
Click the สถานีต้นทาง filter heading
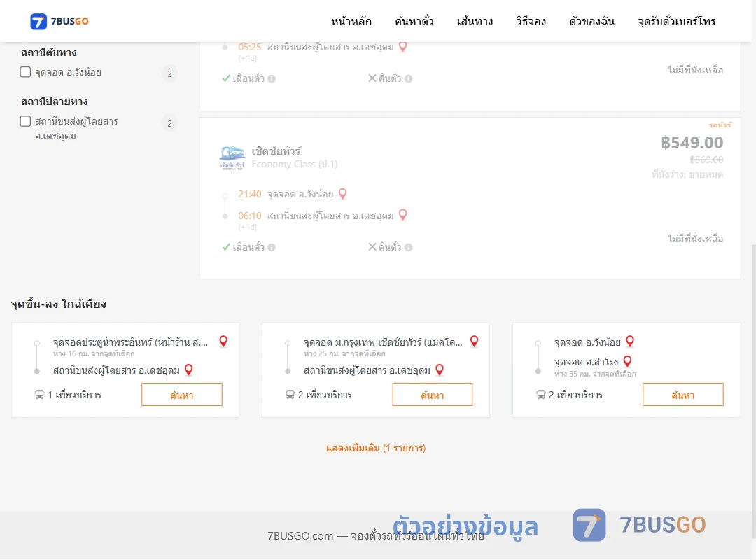49,52
